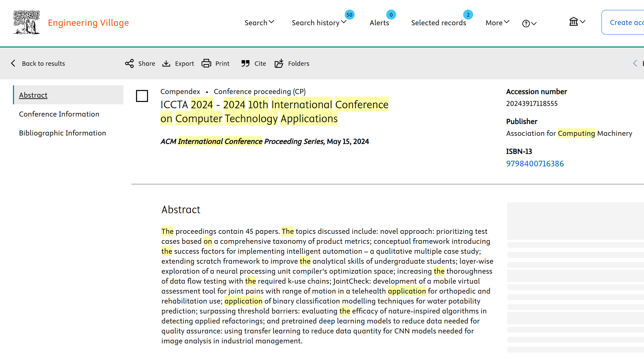Click the Engineering Village tree logo
The height and width of the screenshot is (359, 644).
pyautogui.click(x=26, y=22)
